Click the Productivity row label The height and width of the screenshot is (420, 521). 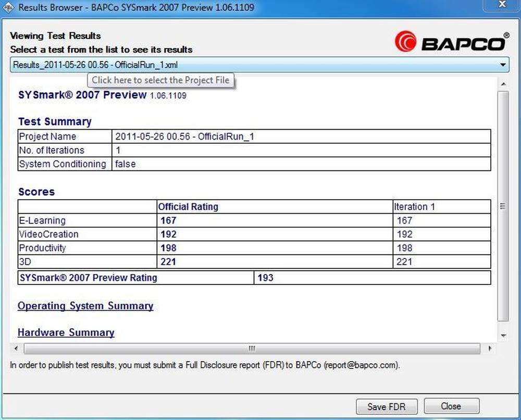[42, 248]
